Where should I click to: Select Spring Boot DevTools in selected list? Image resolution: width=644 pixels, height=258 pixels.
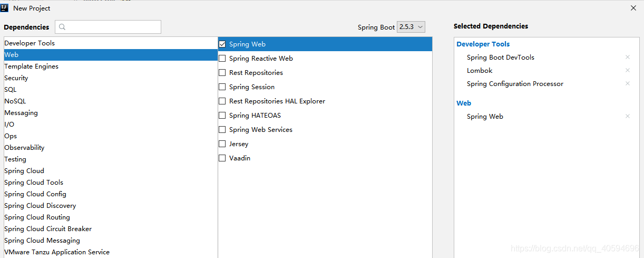500,58
